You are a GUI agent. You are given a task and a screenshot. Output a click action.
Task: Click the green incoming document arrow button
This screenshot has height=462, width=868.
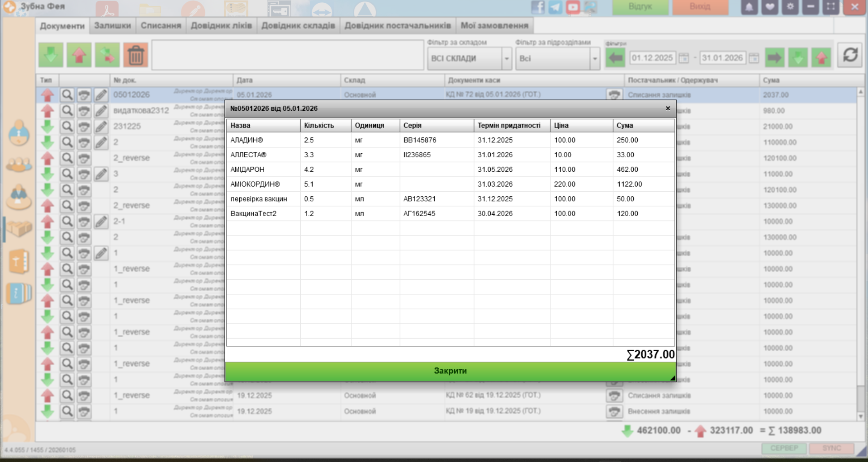click(x=51, y=55)
